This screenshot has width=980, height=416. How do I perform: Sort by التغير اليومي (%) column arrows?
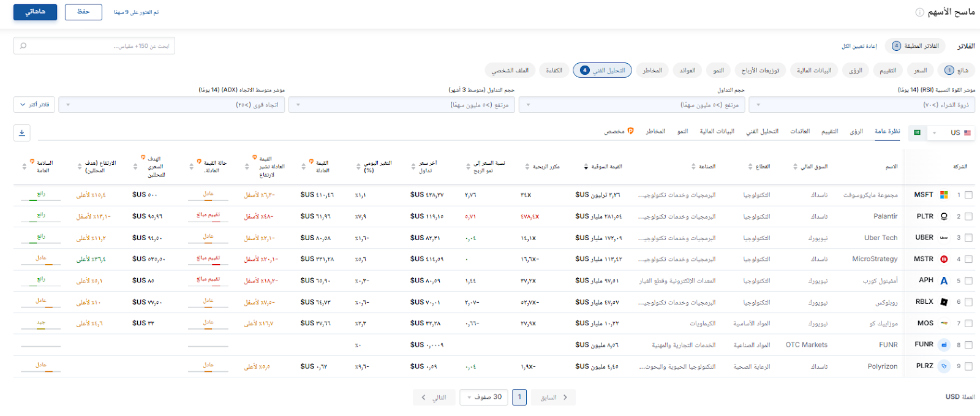(358, 167)
